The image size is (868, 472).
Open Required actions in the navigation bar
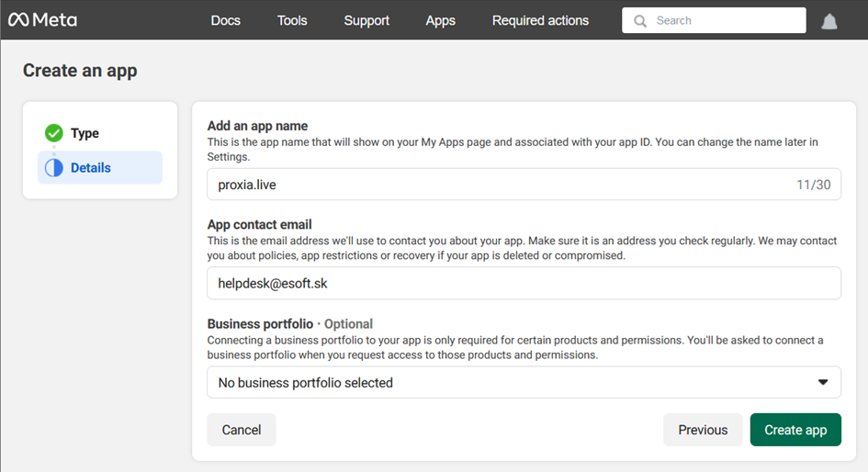540,20
